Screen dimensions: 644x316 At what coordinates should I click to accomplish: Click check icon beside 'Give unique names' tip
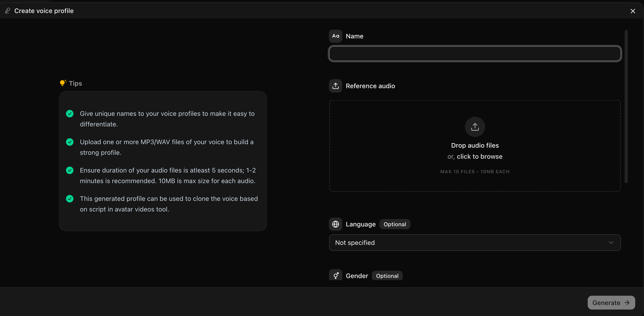point(69,113)
